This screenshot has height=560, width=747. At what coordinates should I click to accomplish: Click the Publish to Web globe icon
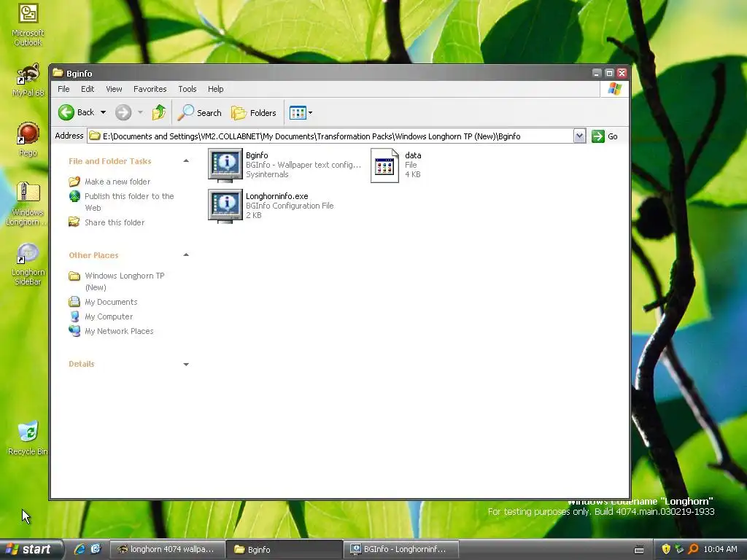[75, 196]
